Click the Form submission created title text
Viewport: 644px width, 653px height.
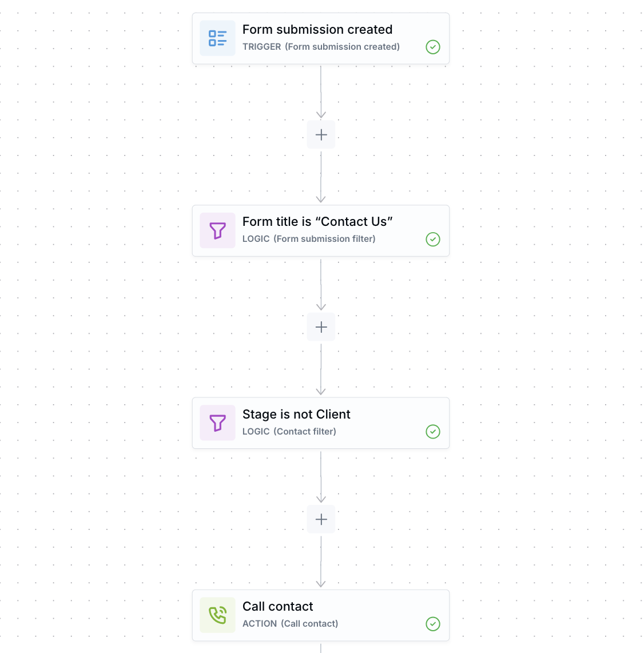(317, 29)
